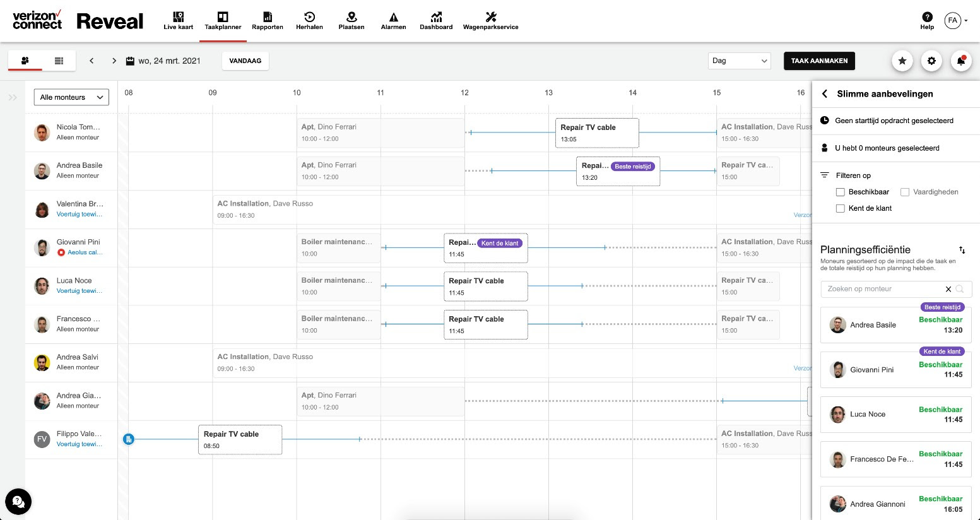Select Francesco's Repair TV cable 11:45 task
Screen dimensions: 980x520
[x=486, y=324]
